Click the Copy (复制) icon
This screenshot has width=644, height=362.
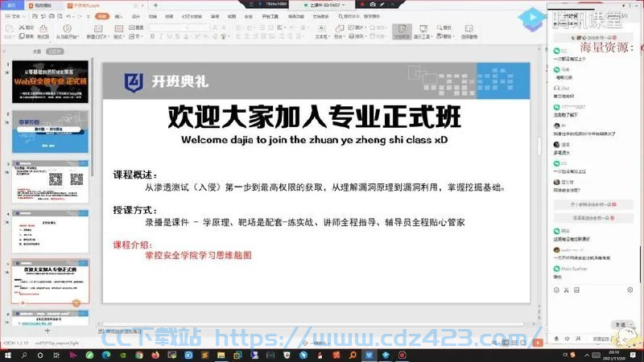click(x=22, y=36)
